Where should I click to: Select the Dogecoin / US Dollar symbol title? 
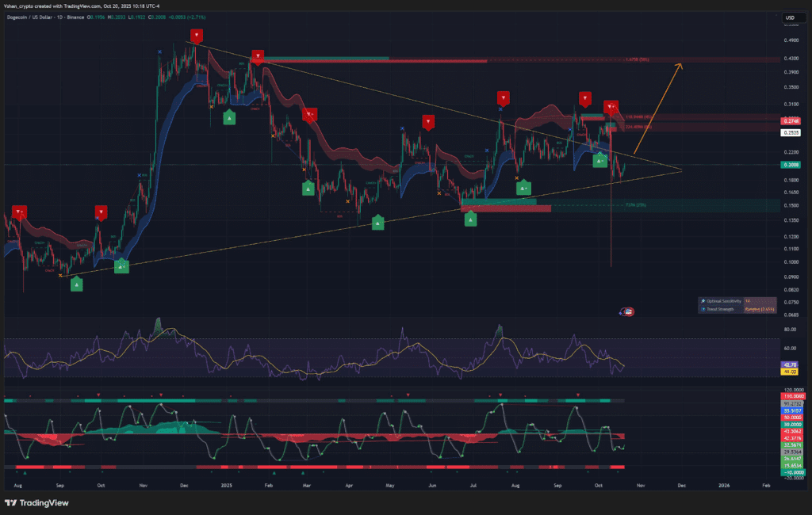(29, 17)
